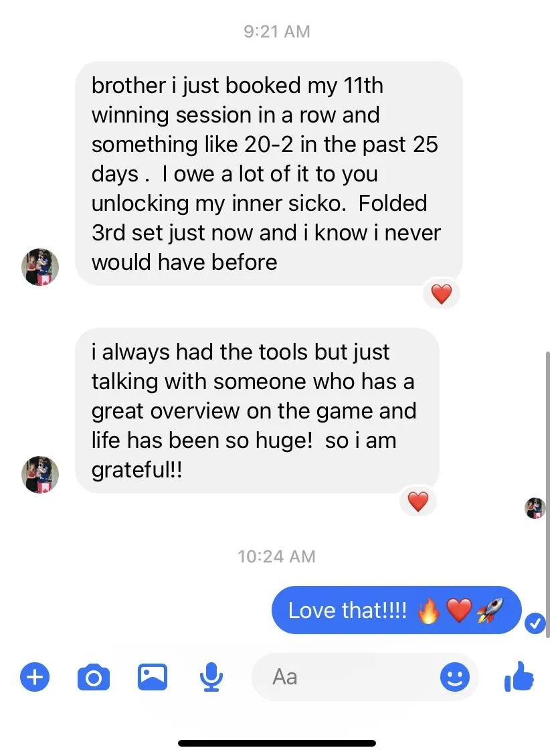Tap heart reaction on 'grateful!!' message
This screenshot has width=554, height=756.
tap(418, 502)
